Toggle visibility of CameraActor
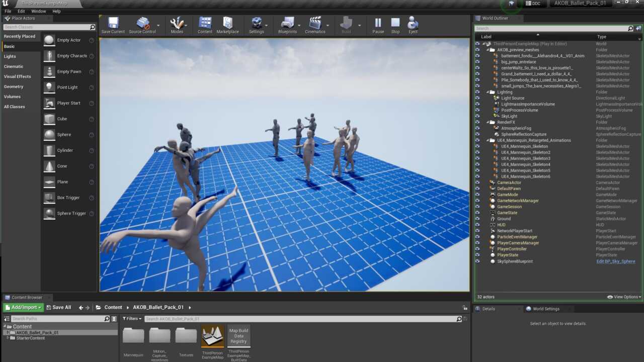644x362 pixels. (477, 183)
